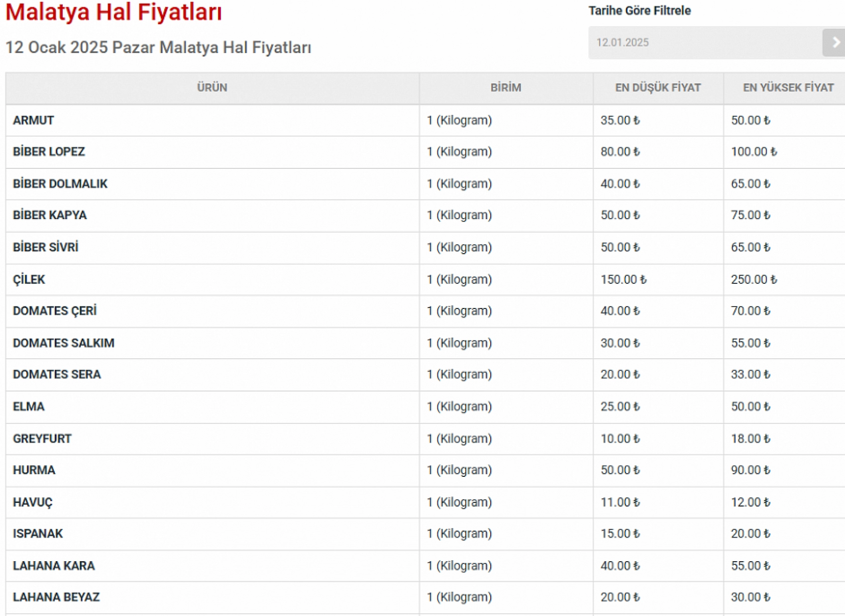Click the EN YÜKSEK FİYAT column header

[788, 88]
